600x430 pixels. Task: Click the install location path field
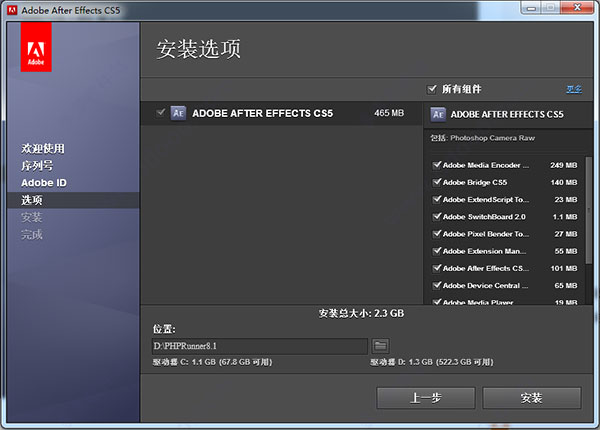click(x=260, y=346)
